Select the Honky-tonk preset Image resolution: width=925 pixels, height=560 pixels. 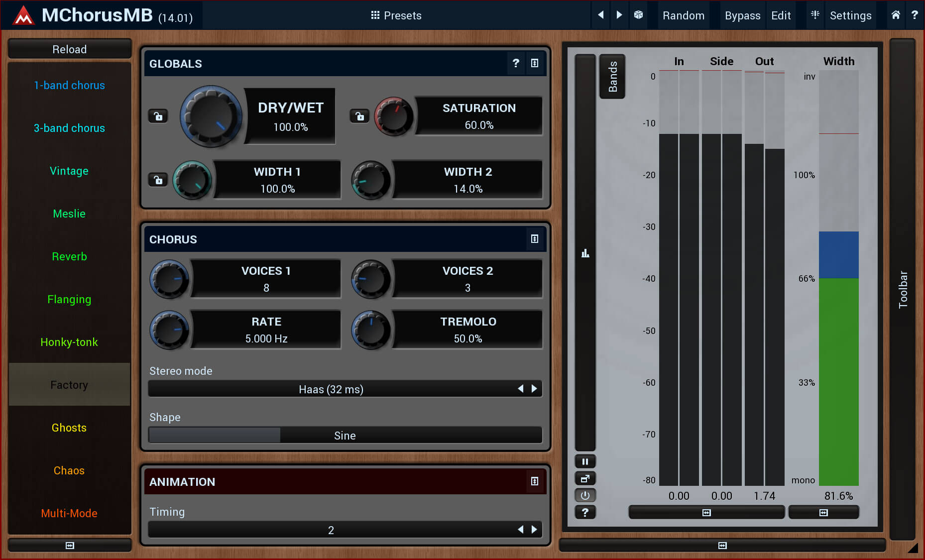click(69, 342)
